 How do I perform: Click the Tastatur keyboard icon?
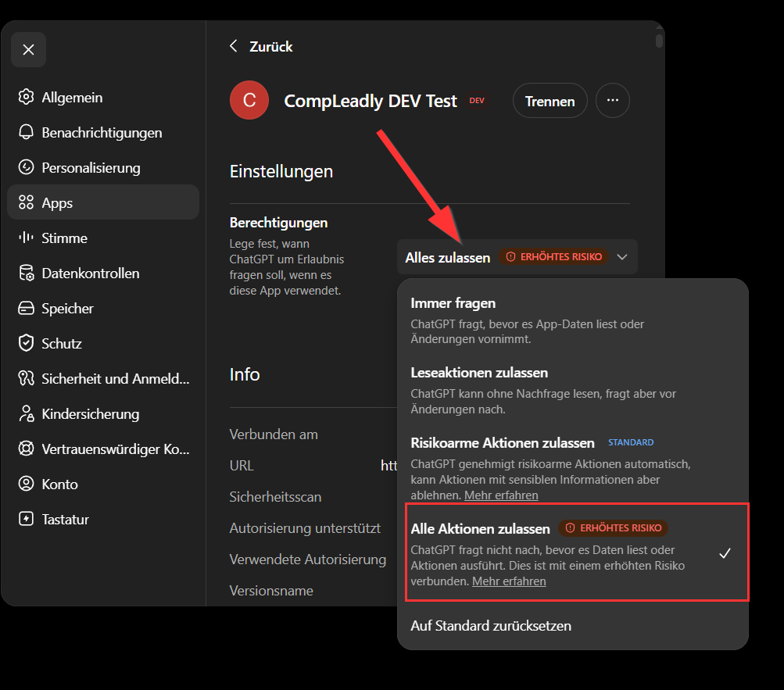26,519
